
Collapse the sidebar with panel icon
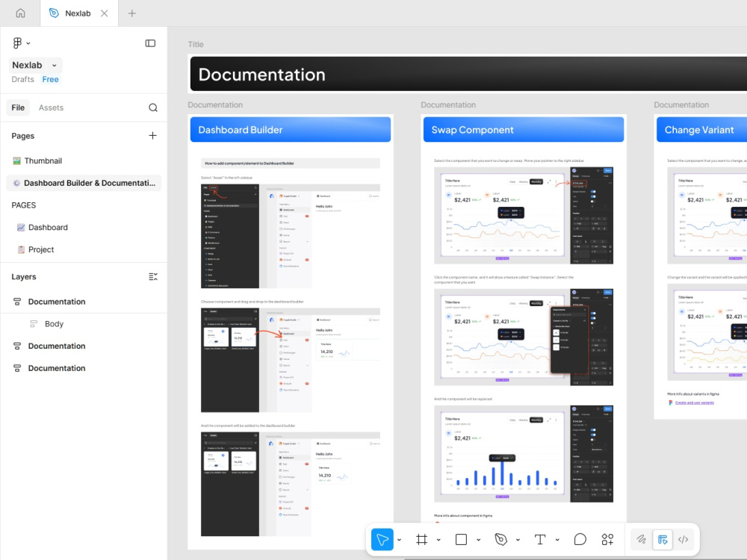tap(150, 43)
